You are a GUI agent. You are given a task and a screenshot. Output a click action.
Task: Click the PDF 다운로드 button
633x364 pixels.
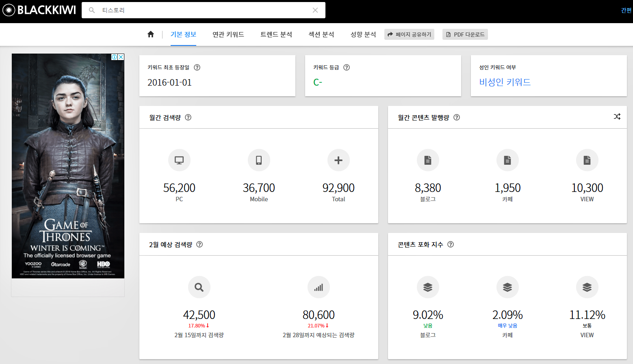pos(465,34)
